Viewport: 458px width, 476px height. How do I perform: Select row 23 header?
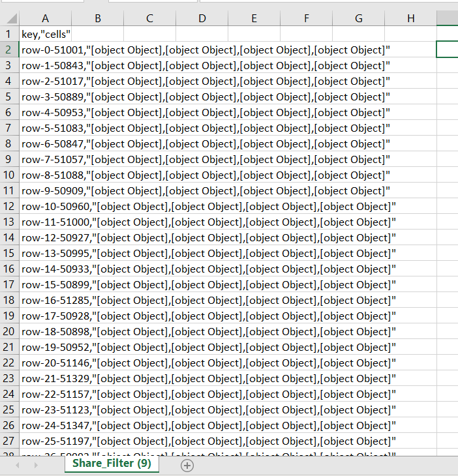click(x=9, y=378)
